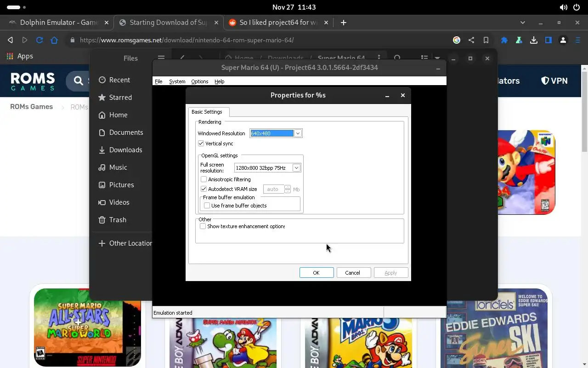This screenshot has height=368, width=588.
Task: Open the GNOME Activities pill button
Action: 17,7
